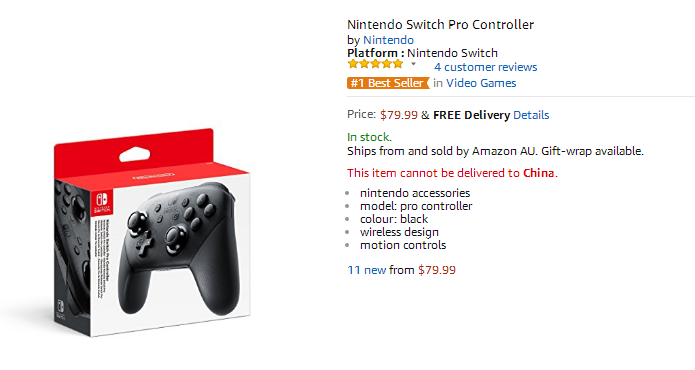
Task: Click the product box image thumbnail
Action: (x=152, y=232)
